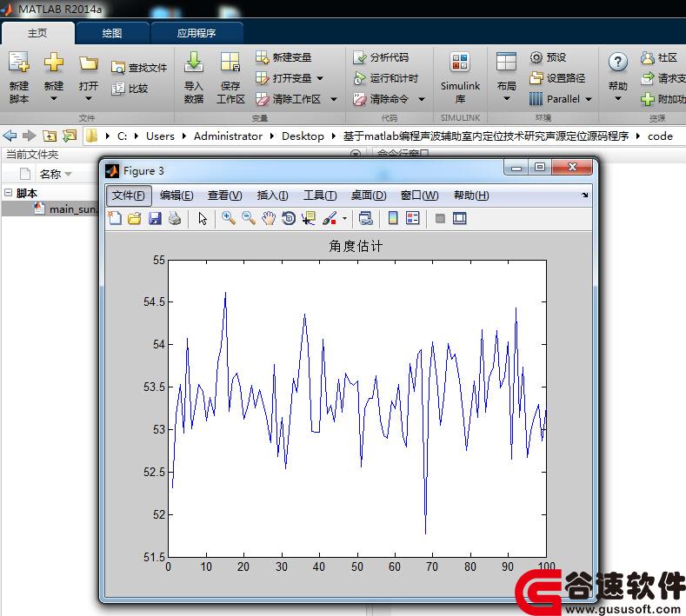686x616 pixels.
Task: Open Clear Workspace (清除工作区) dropdown arrow
Action: 334,100
